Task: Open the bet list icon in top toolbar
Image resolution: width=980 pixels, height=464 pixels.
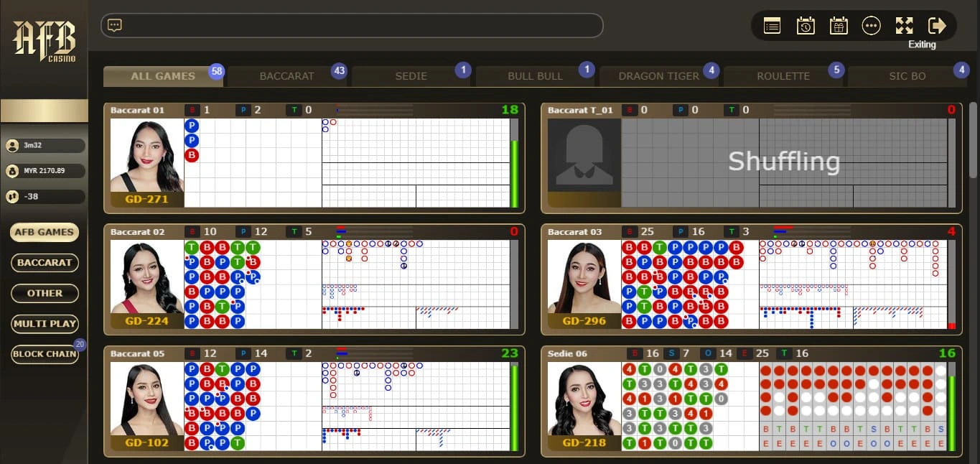Action: point(772,26)
